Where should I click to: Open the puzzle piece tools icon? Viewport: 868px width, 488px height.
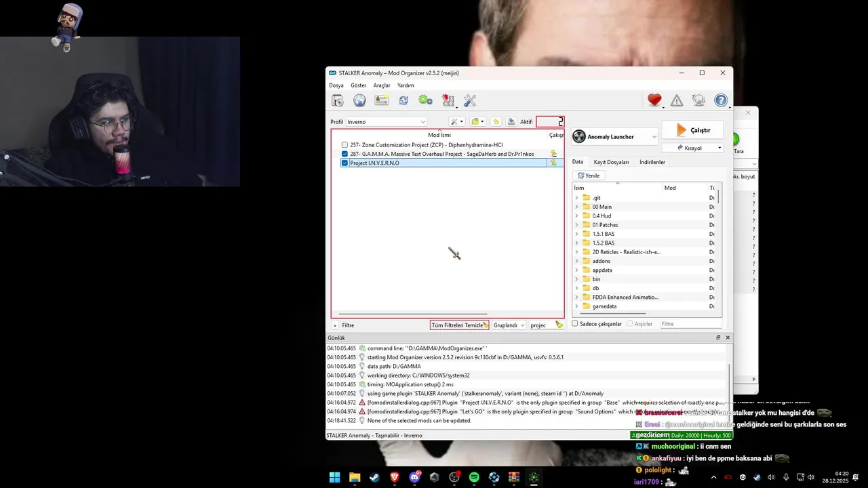pos(448,100)
